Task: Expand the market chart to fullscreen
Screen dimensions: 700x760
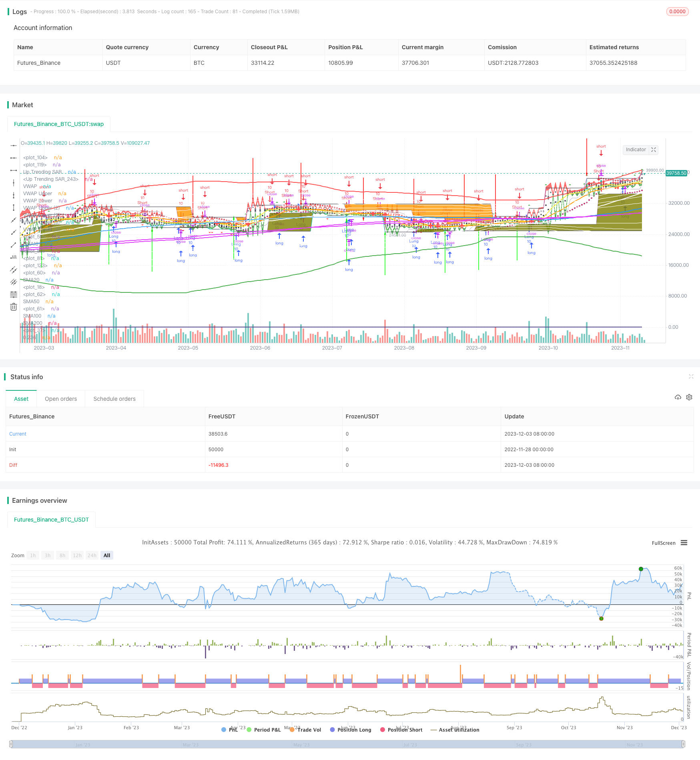Action: 654,150
